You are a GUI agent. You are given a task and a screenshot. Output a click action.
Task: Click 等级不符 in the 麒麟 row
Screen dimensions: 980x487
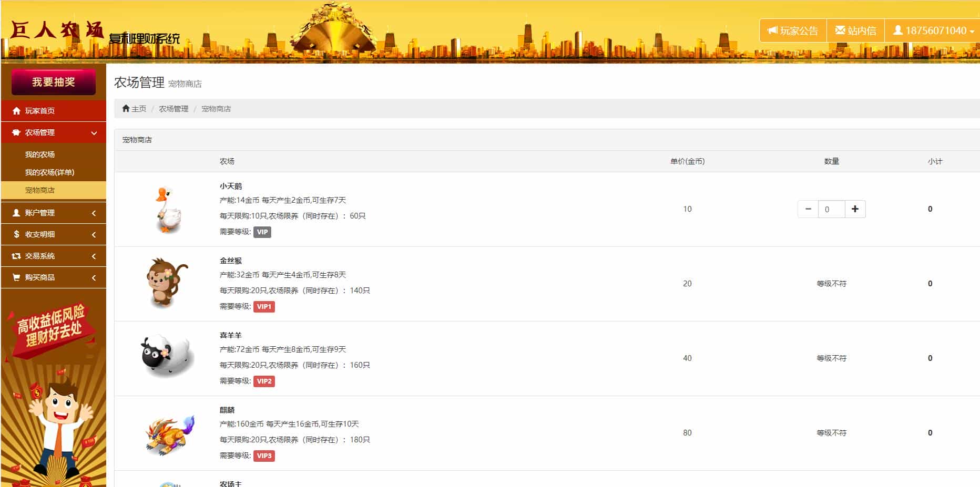pyautogui.click(x=831, y=433)
